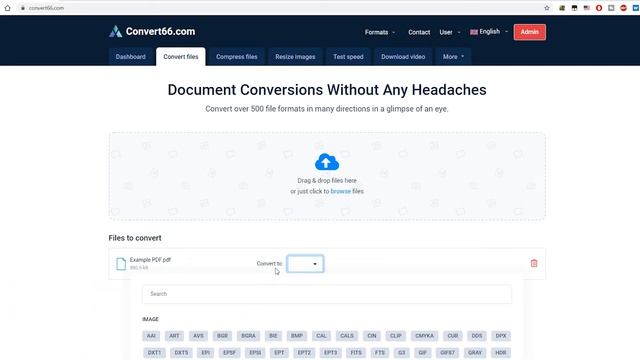
Task: Click the padlock site info icon
Action: coord(23,8)
